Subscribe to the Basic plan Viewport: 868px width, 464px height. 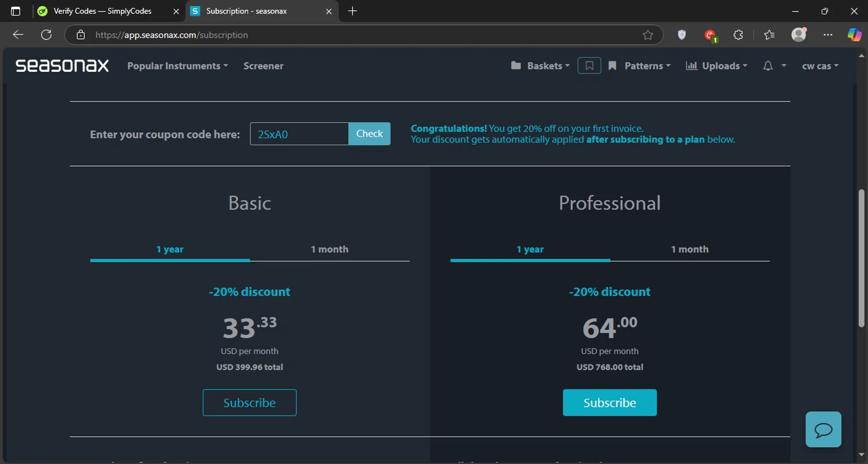tap(249, 403)
